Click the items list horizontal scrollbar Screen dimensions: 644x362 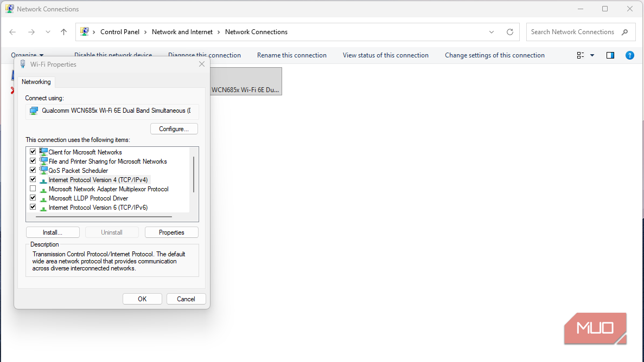click(104, 216)
